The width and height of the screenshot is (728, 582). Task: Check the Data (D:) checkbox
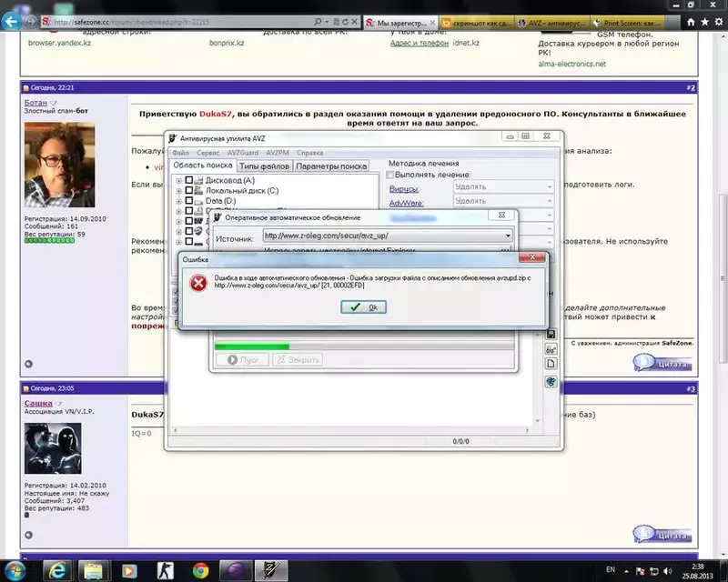pyautogui.click(x=189, y=200)
